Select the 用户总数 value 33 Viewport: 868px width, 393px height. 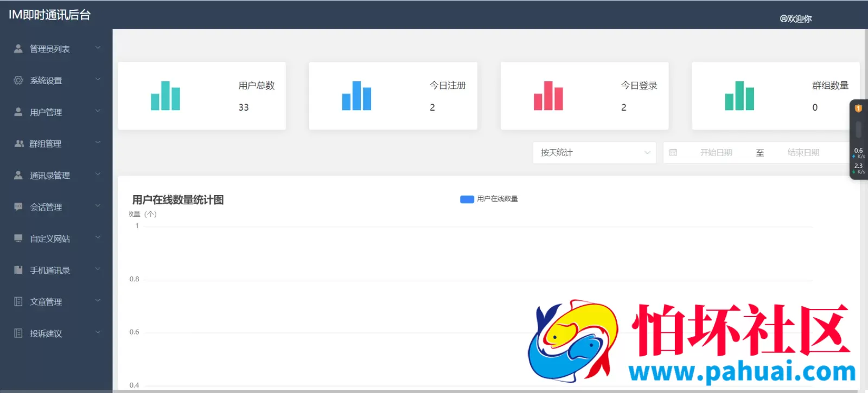(x=244, y=107)
